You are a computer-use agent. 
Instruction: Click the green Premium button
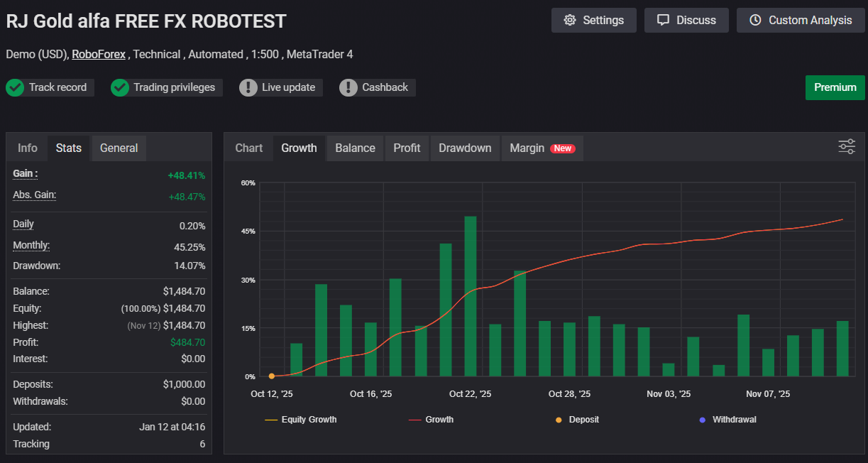[835, 87]
